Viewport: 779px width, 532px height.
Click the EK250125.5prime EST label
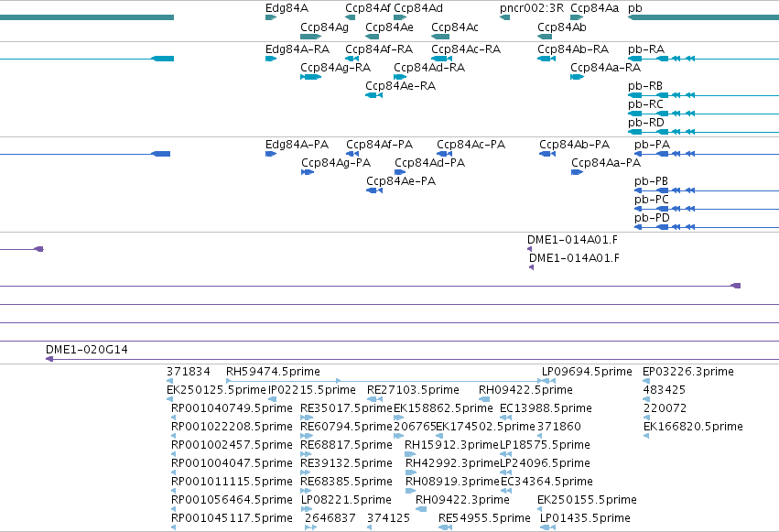pos(217,390)
